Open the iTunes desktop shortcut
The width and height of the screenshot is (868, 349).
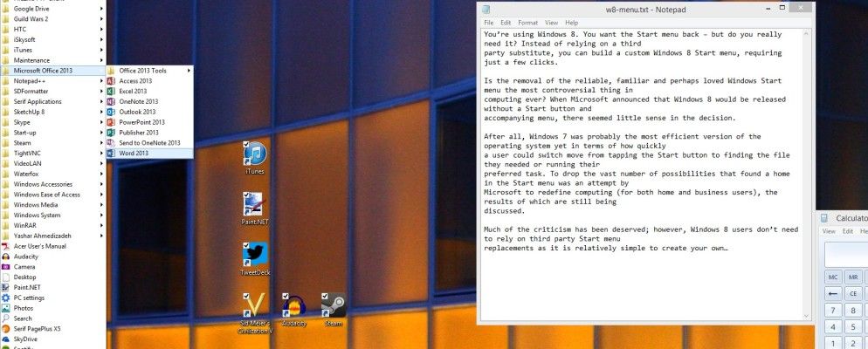[255, 158]
